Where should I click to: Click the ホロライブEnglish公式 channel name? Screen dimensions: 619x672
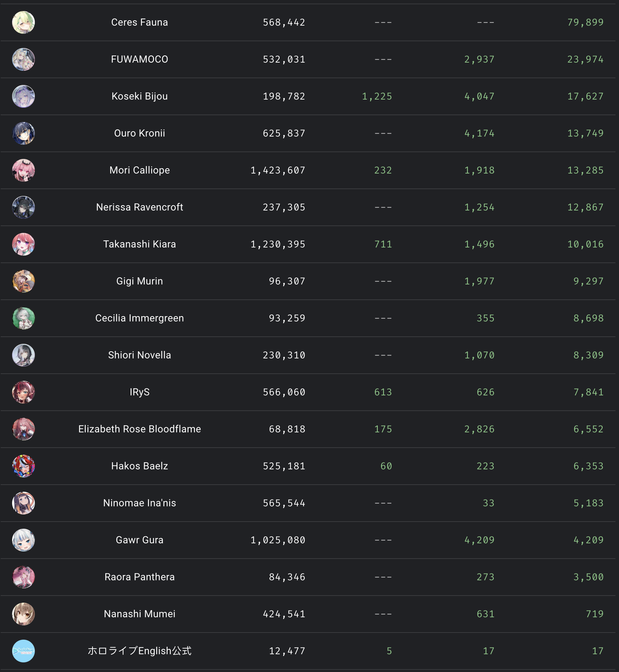click(139, 651)
